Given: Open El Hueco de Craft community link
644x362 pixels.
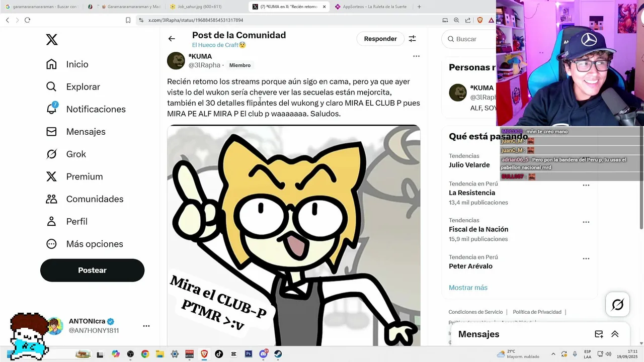Looking at the screenshot, I should 219,45.
